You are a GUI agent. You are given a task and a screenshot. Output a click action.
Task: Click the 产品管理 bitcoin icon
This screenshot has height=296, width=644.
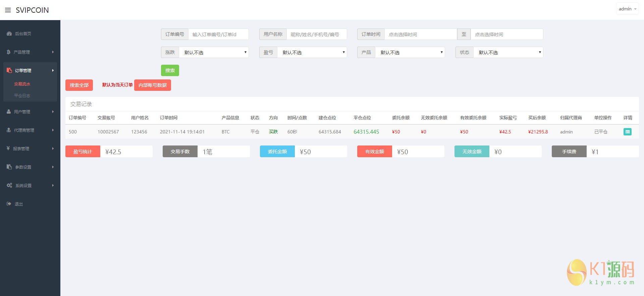pos(8,52)
